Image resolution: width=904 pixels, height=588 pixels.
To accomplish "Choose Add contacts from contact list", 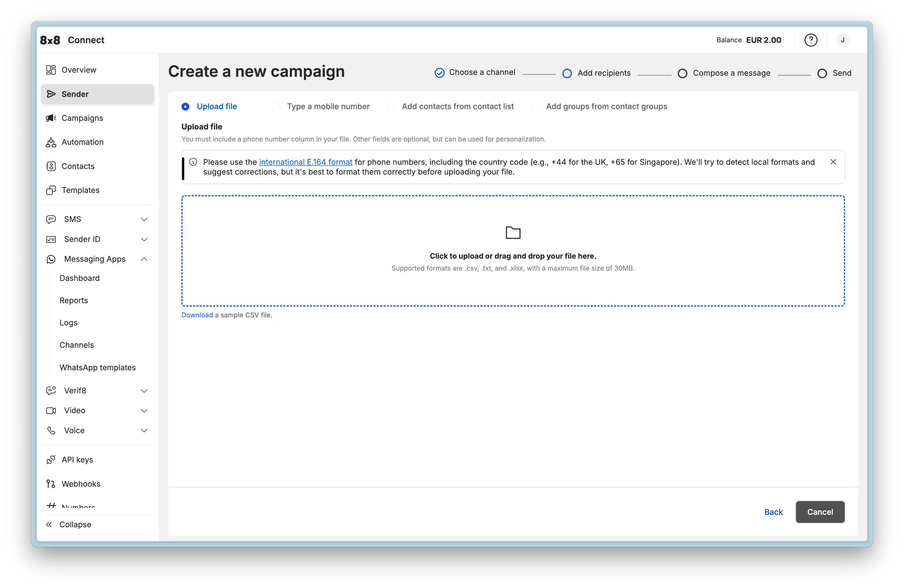I will coord(390,107).
